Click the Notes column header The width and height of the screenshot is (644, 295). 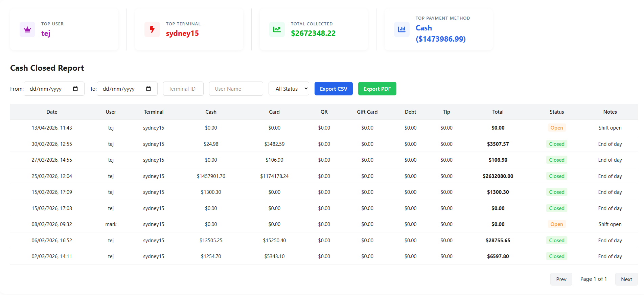tap(610, 112)
